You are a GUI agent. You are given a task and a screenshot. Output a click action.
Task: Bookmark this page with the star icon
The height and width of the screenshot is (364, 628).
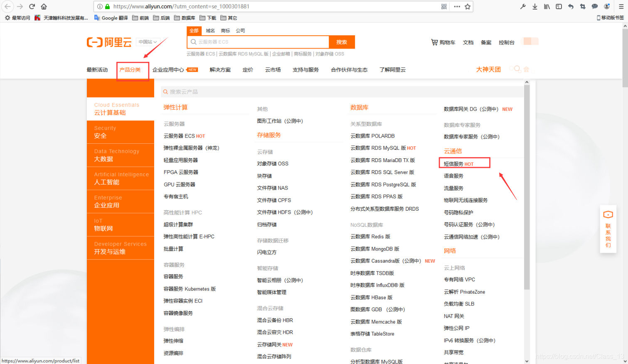pyautogui.click(x=468, y=6)
